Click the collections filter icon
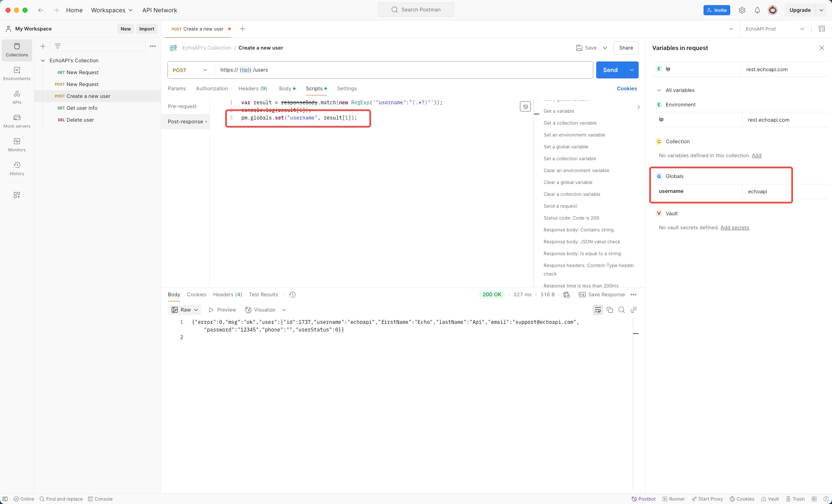 pos(58,46)
